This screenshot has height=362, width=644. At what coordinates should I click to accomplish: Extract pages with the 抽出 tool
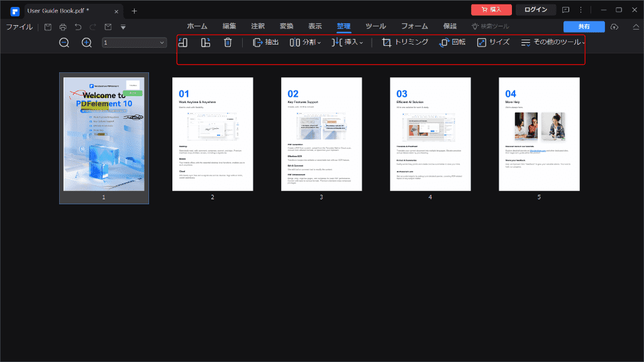(x=266, y=42)
